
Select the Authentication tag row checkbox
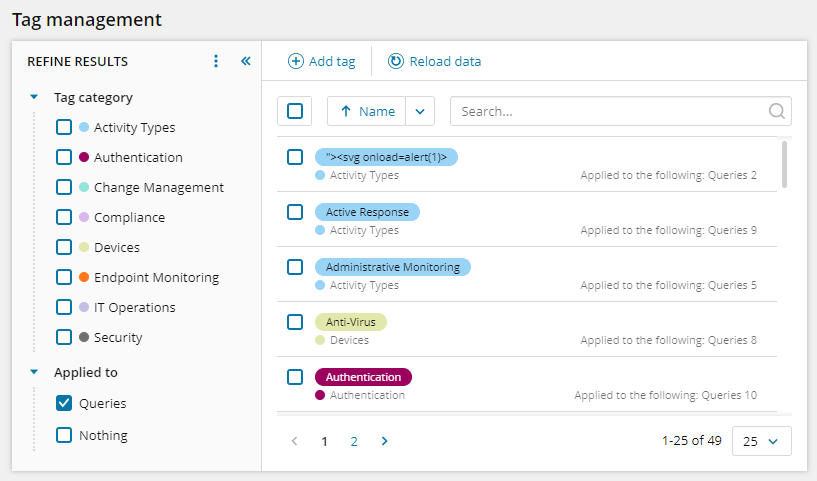coord(295,377)
